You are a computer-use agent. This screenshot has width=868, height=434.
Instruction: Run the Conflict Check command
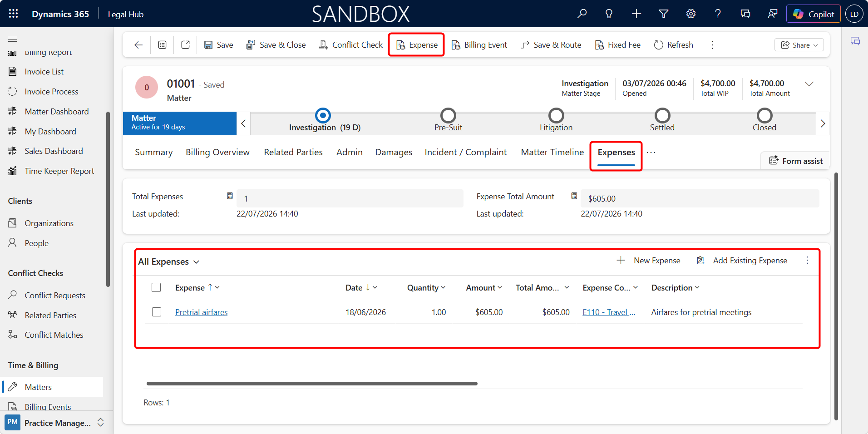pyautogui.click(x=351, y=45)
